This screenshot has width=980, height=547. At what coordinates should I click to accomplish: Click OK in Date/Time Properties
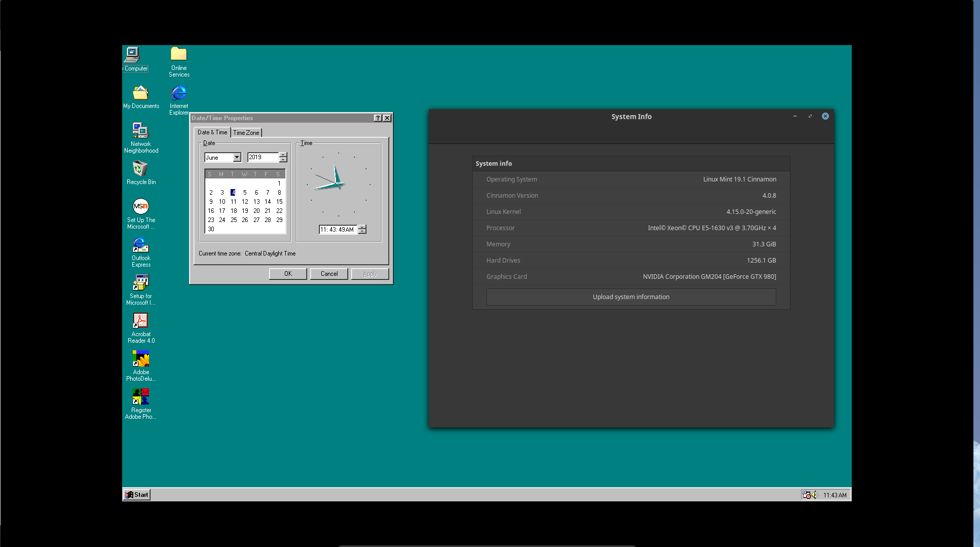coord(288,274)
